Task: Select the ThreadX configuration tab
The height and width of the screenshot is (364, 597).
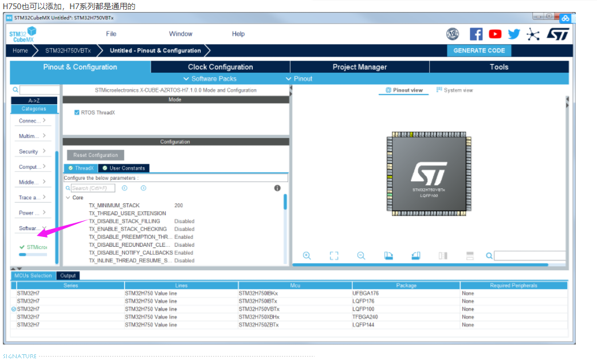Action: click(81, 168)
